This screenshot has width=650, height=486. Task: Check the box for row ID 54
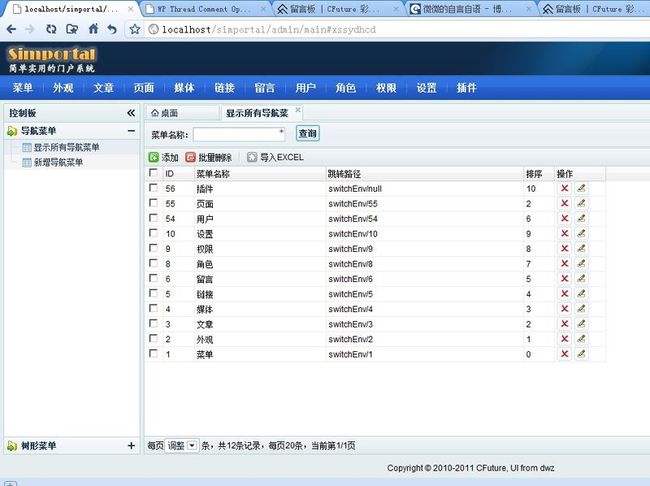click(x=153, y=218)
